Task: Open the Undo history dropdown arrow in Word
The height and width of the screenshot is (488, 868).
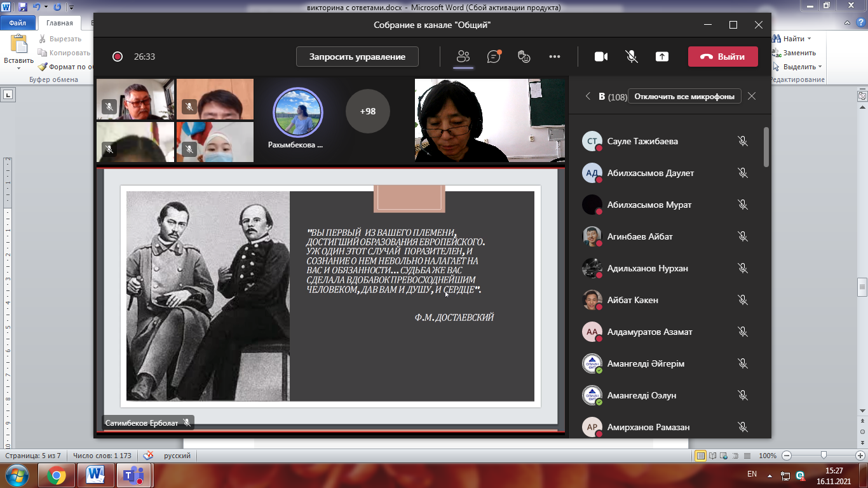Action: [x=46, y=8]
